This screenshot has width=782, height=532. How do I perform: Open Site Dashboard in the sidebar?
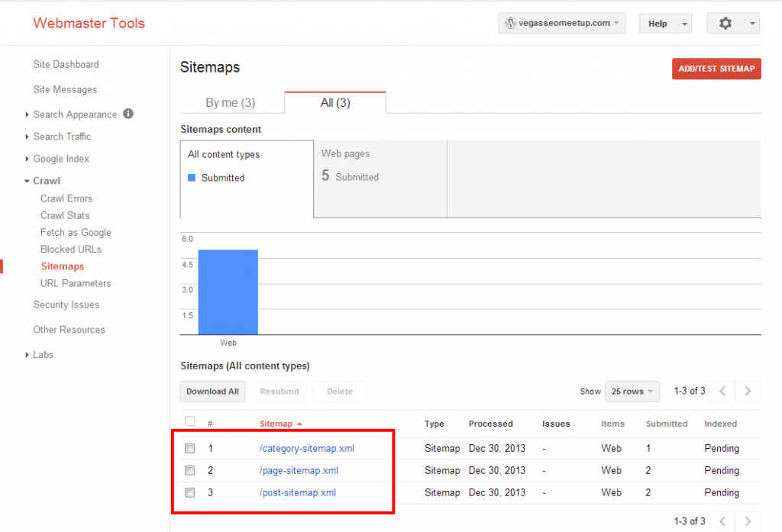tap(66, 64)
